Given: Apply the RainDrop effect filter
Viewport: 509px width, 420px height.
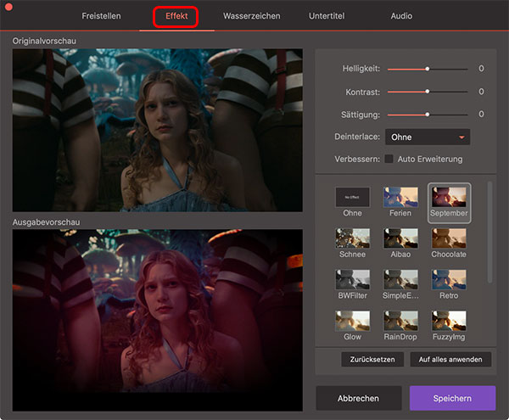Looking at the screenshot, I should click(400, 321).
